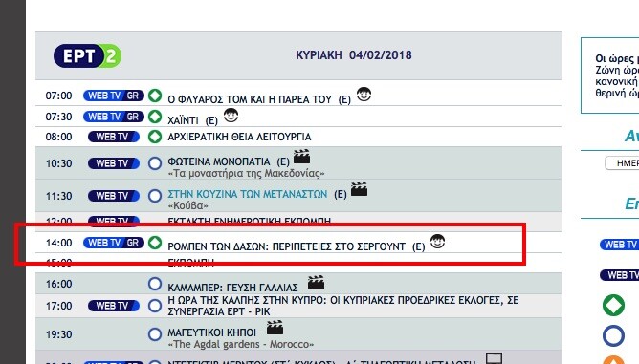Click the clapperboard icon beside ΚΑΜΑΜΠΕΡ: ΓΕΥΣΗ ΓΑΛΛΙΑΣ
639x364 pixels.
tap(316, 283)
